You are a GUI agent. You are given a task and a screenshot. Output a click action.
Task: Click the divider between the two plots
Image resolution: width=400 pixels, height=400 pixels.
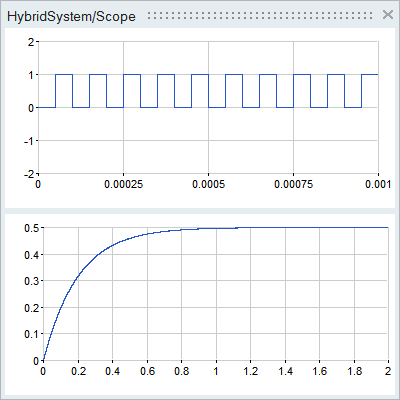pos(200,211)
